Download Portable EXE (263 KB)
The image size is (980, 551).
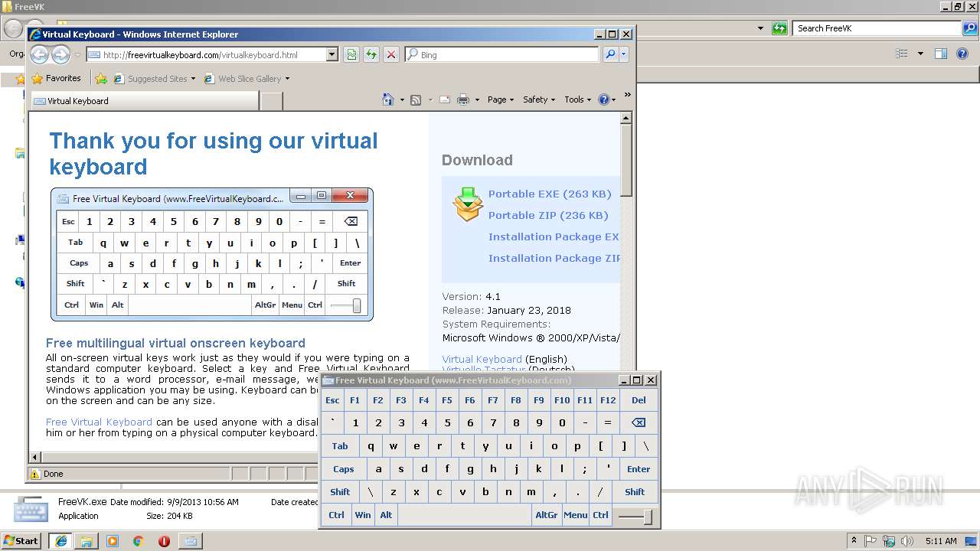pos(550,194)
